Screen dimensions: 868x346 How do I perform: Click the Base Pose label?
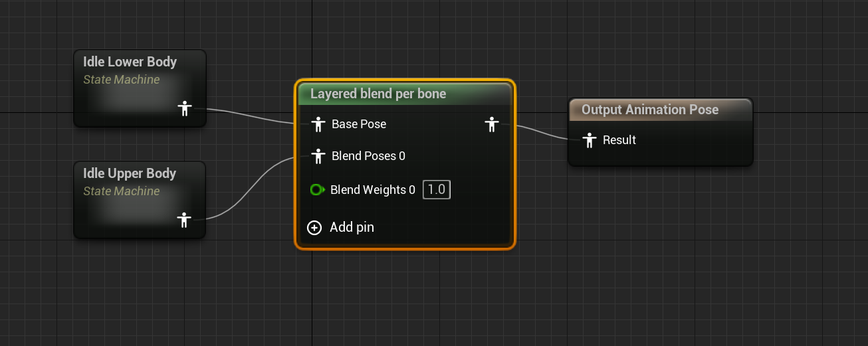pos(359,124)
